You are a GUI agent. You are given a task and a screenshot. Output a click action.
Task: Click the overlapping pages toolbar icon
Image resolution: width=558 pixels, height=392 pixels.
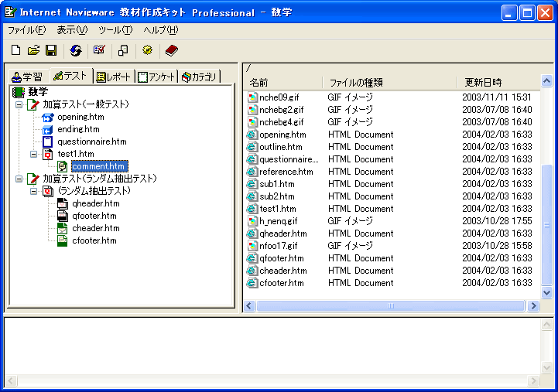(x=123, y=51)
